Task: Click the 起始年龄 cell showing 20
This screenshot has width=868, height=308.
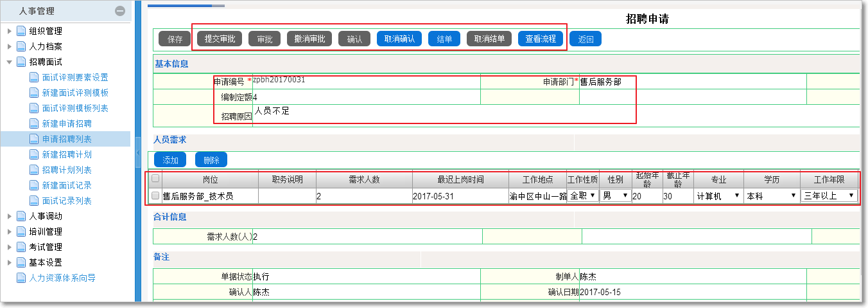Action: (x=647, y=195)
